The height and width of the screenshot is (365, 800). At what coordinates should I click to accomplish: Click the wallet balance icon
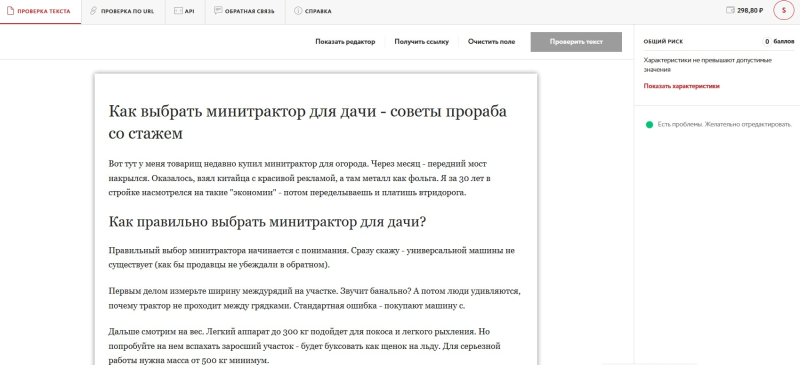(x=730, y=10)
